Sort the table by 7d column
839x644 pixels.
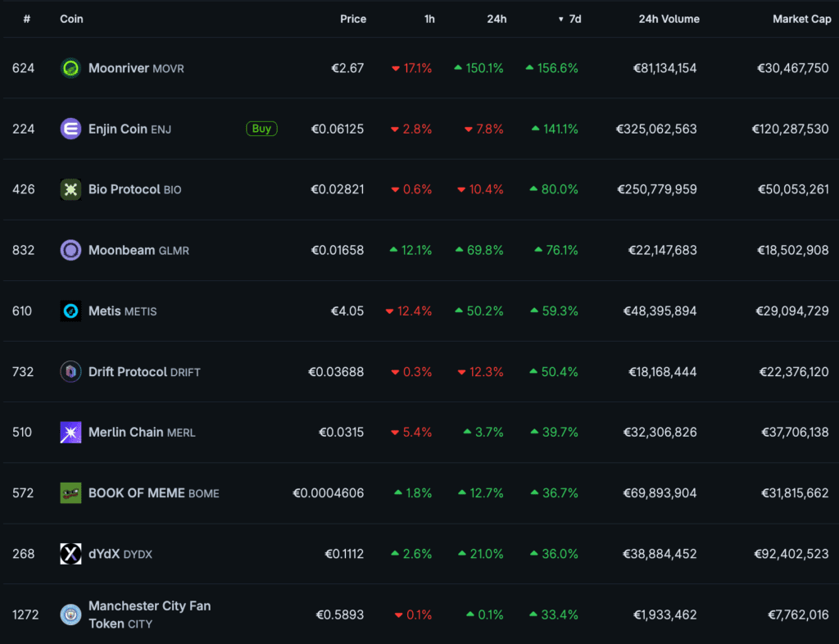tap(574, 19)
